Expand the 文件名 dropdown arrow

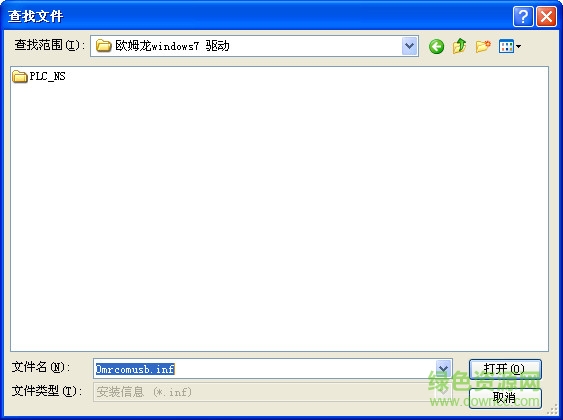(443, 368)
